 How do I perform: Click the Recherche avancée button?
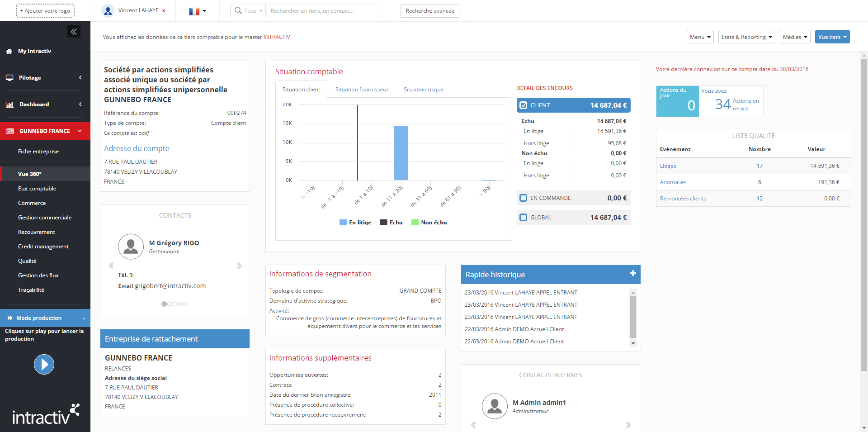pyautogui.click(x=429, y=11)
